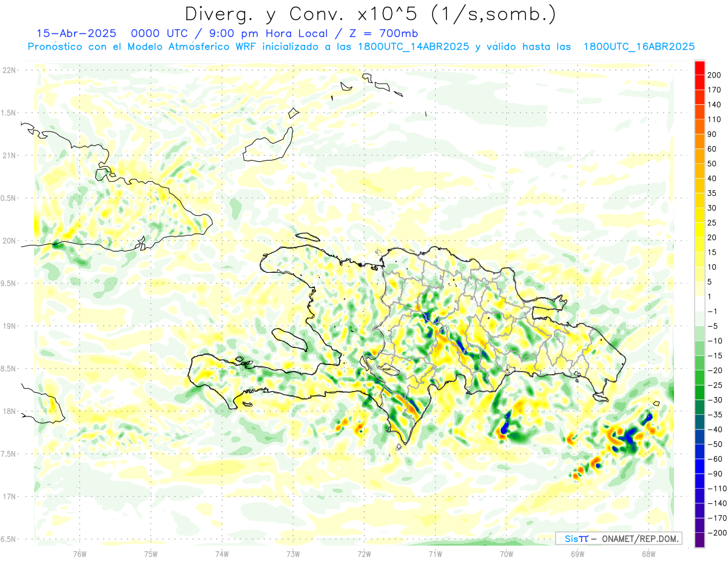This screenshot has width=728, height=562.
Task: Click the '18N' latitude label
Action: 8,411
